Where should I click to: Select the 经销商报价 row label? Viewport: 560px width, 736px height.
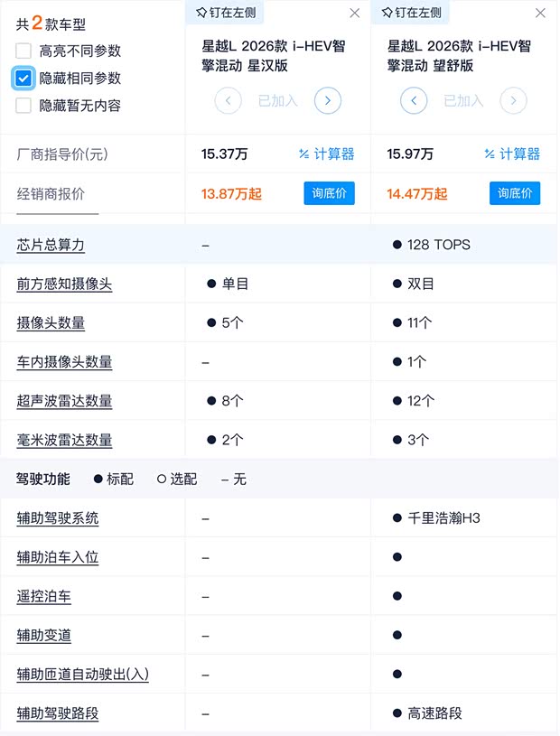51,194
